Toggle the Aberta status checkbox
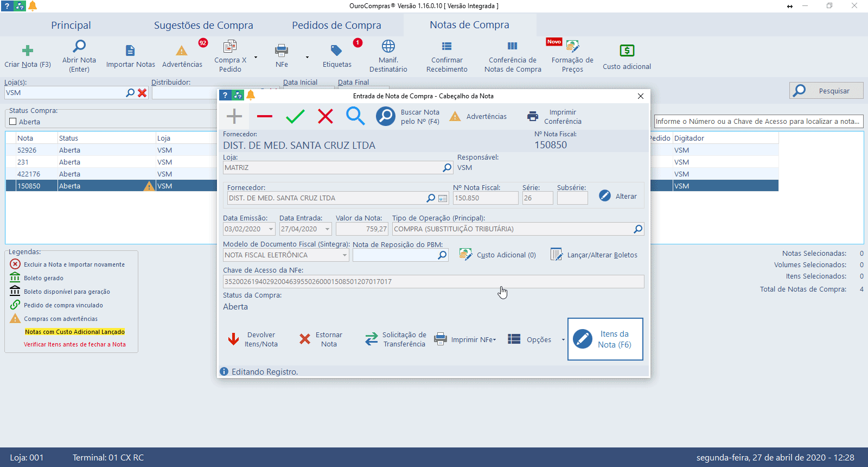 click(x=13, y=122)
